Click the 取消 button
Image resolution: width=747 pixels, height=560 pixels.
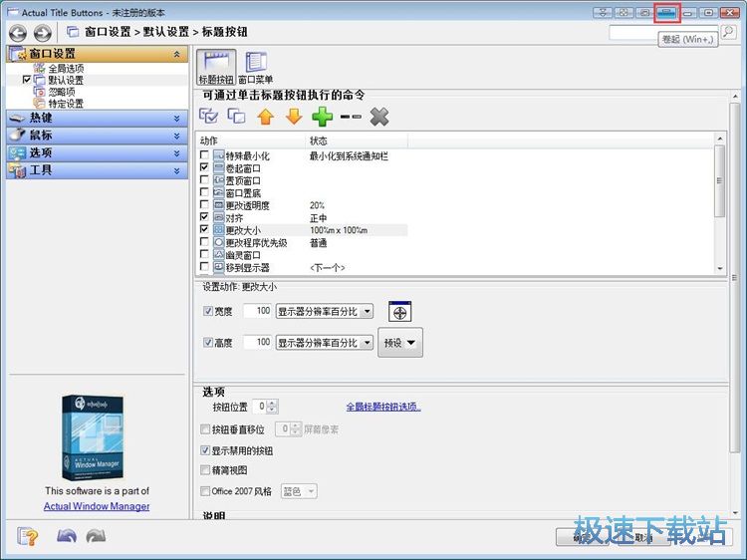point(643,538)
